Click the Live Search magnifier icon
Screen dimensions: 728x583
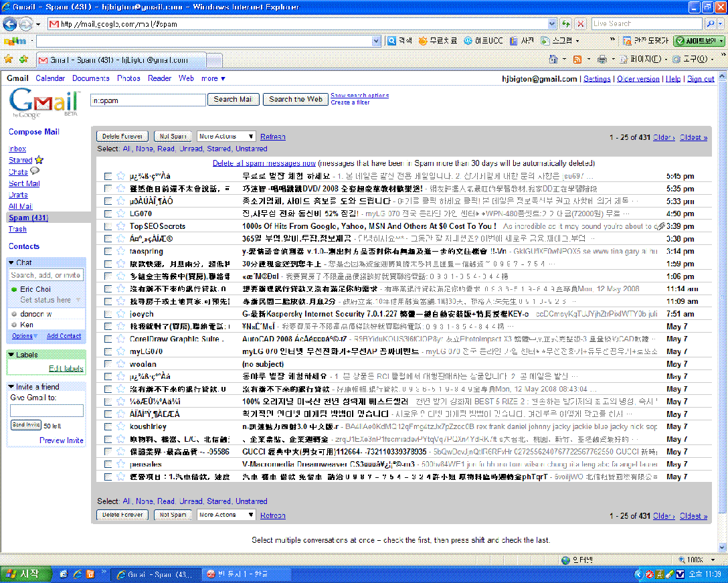pyautogui.click(x=711, y=23)
